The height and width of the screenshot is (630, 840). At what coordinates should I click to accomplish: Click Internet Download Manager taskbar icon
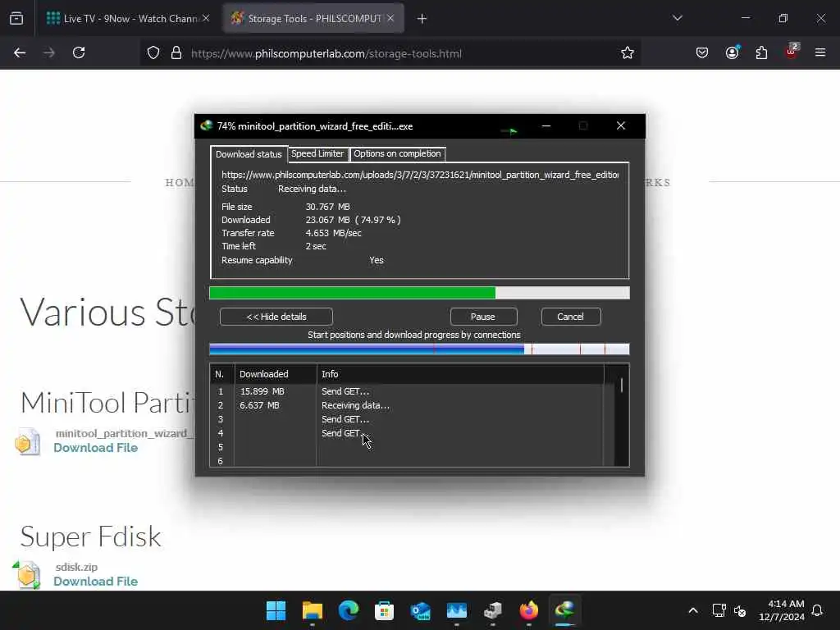pos(564,610)
